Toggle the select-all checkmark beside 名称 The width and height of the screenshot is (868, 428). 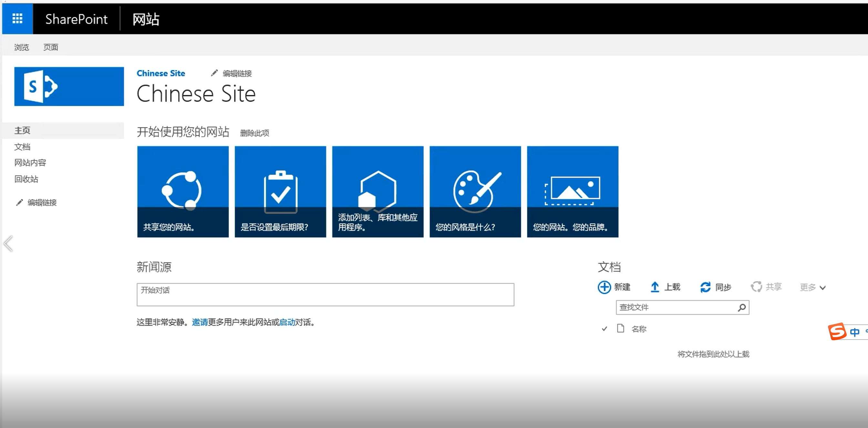(604, 329)
